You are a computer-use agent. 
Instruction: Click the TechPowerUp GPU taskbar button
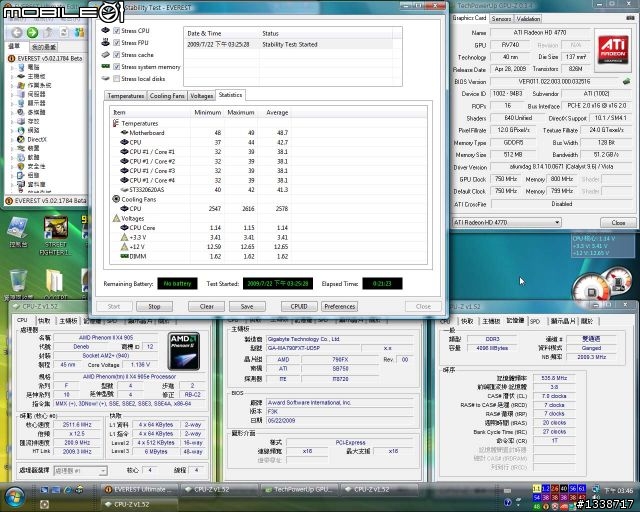pos(299,489)
